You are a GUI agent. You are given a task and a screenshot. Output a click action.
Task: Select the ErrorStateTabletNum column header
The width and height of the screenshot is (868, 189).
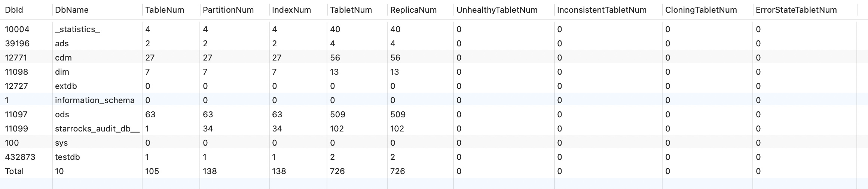click(x=796, y=10)
